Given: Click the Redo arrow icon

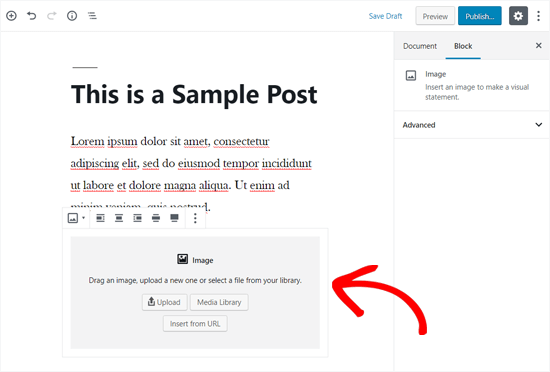Looking at the screenshot, I should 52,16.
